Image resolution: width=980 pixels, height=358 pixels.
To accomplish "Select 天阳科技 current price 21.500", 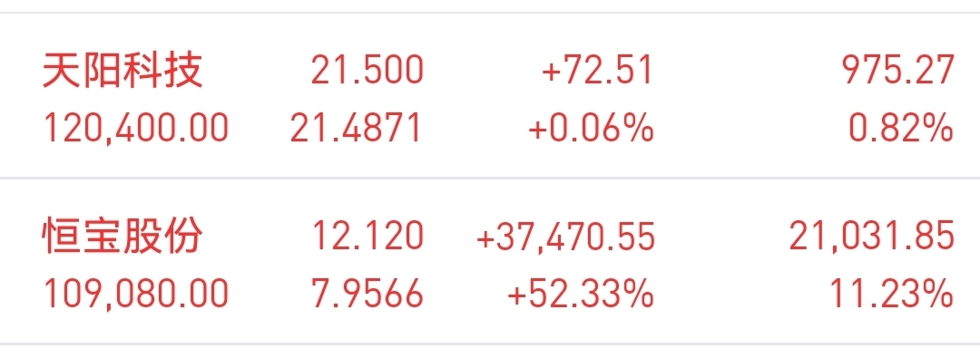I will click(367, 71).
